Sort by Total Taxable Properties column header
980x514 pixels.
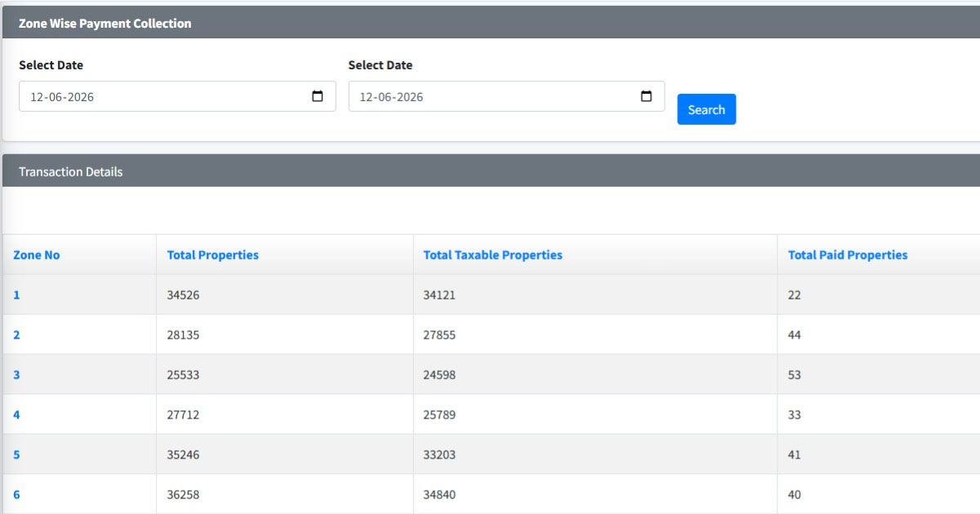point(492,255)
